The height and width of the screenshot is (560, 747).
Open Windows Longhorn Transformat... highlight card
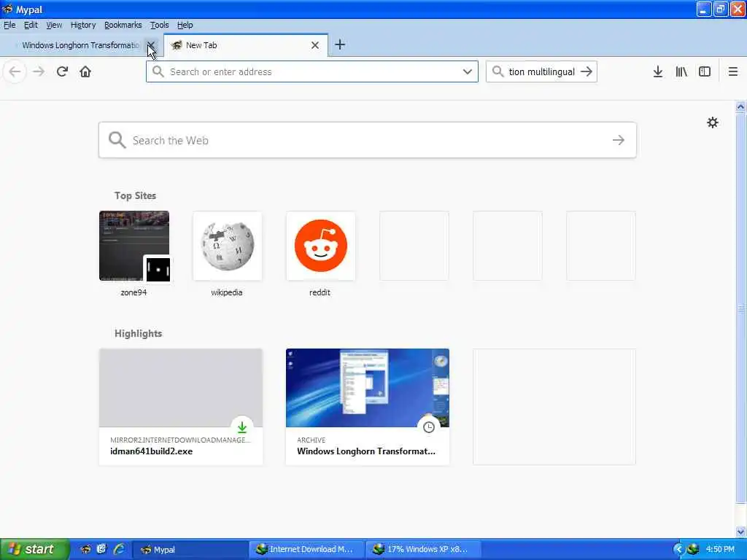click(368, 407)
